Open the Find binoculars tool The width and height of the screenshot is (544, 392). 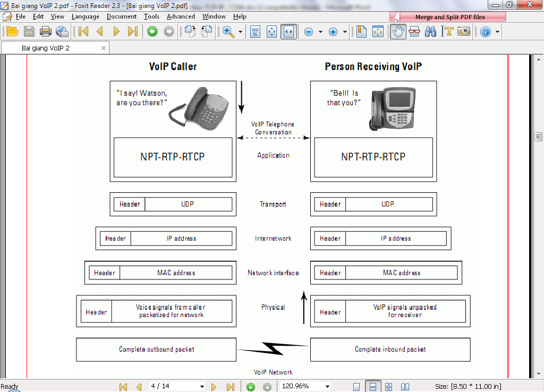click(431, 31)
